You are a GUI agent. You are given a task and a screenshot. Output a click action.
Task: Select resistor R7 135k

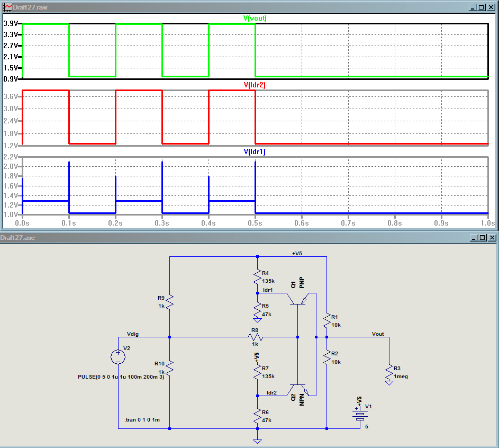(257, 372)
